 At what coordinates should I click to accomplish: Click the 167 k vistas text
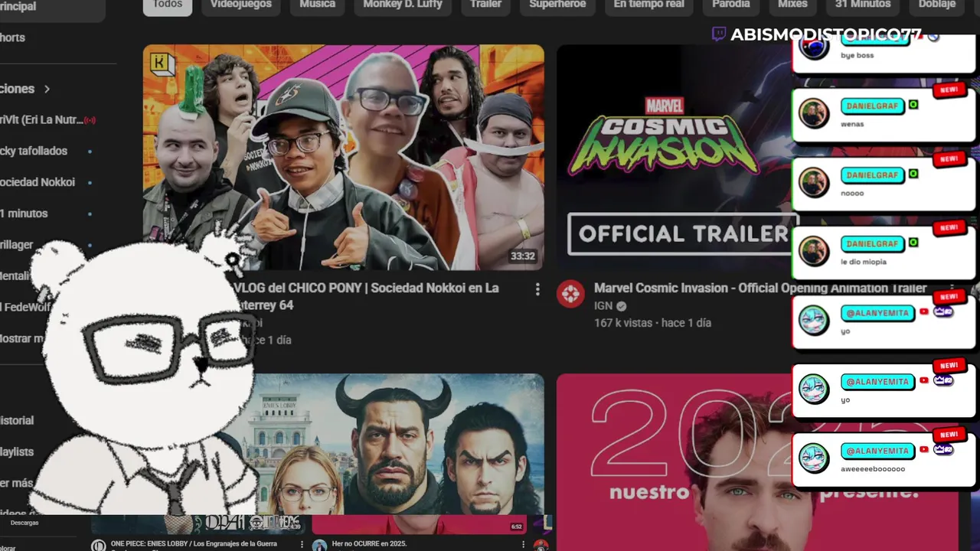pyautogui.click(x=624, y=323)
